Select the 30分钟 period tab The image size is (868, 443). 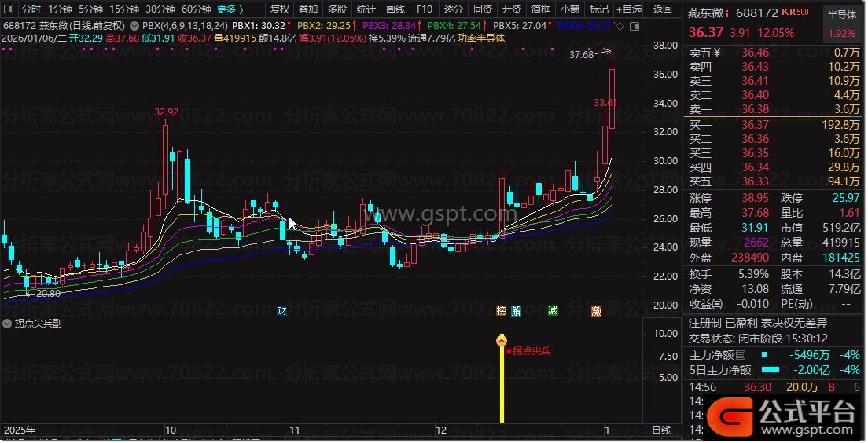[160, 9]
